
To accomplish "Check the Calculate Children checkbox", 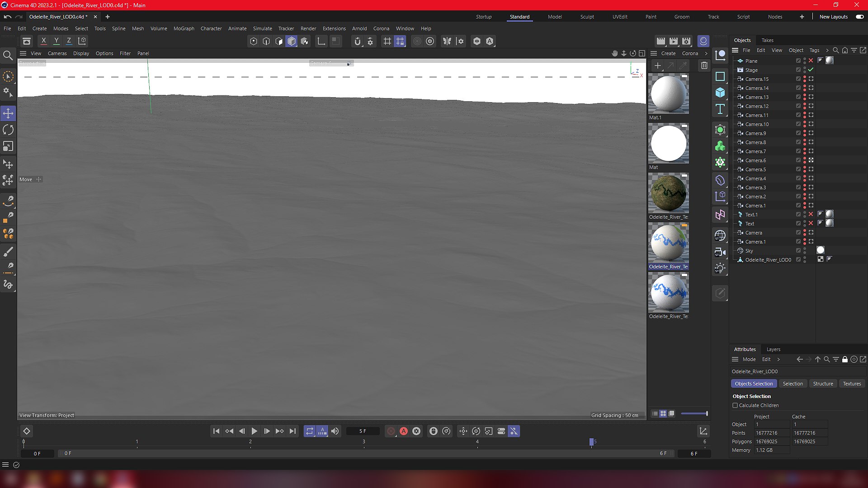I will tap(735, 405).
